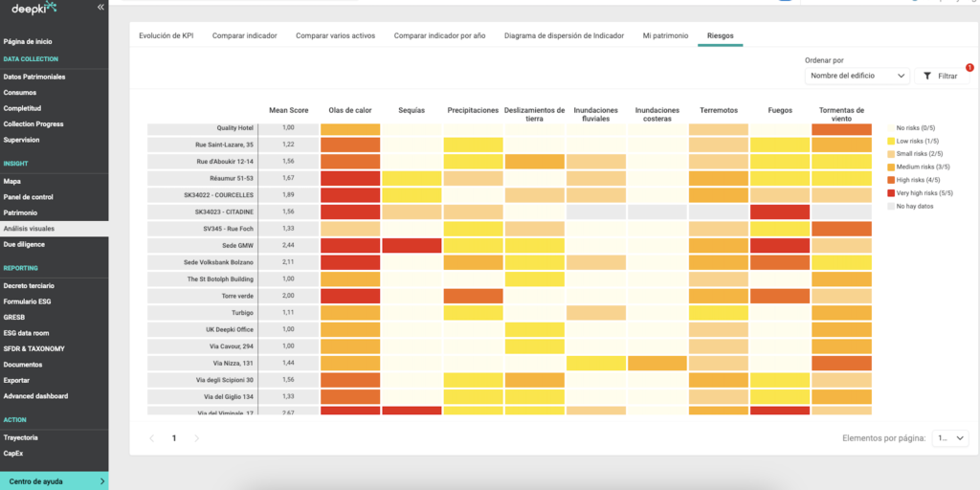This screenshot has width=980, height=490.
Task: Go to next page arrow
Action: point(197,438)
